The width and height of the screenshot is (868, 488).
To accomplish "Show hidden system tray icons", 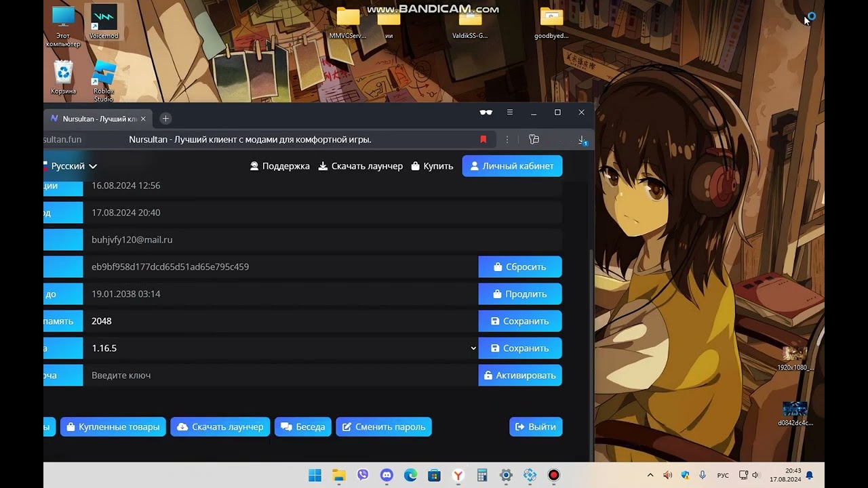I will coord(650,475).
